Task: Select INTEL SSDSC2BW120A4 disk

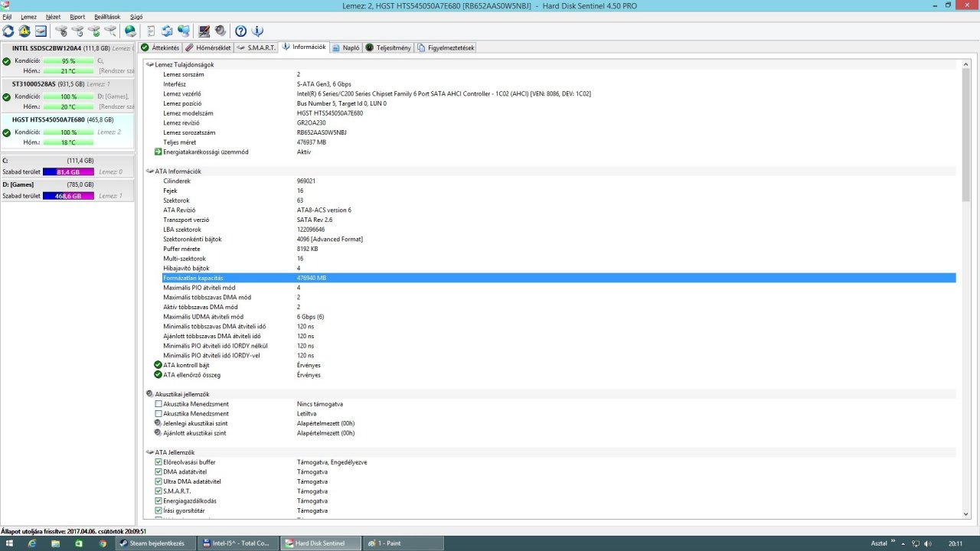Action: [67, 60]
